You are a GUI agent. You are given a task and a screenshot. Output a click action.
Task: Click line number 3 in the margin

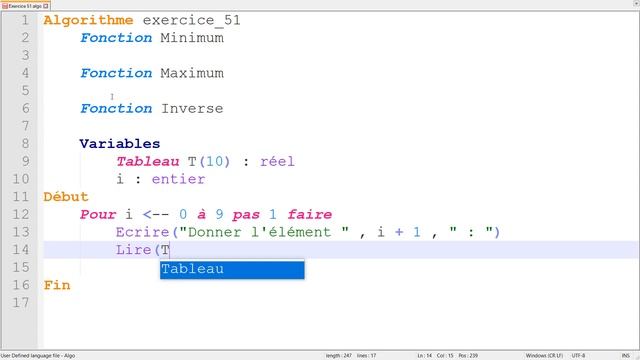pos(25,56)
